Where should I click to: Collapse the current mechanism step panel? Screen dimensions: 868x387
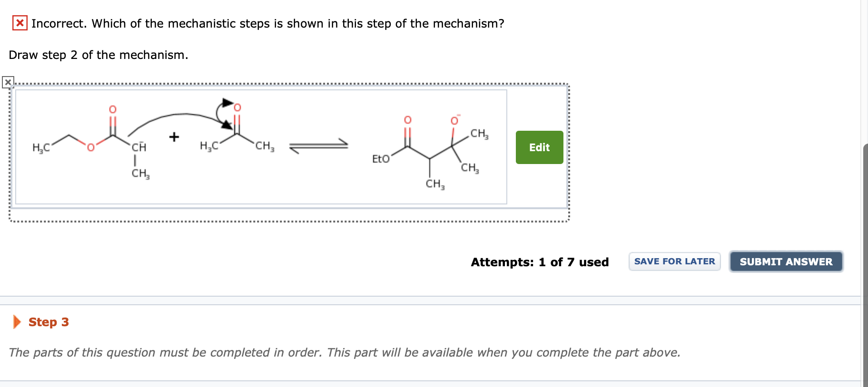(8, 82)
